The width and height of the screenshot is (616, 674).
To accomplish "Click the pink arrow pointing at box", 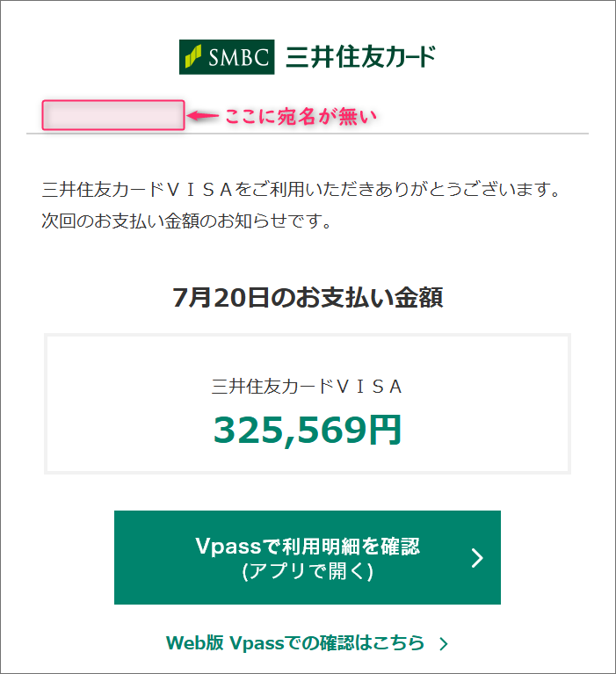I will [x=203, y=116].
